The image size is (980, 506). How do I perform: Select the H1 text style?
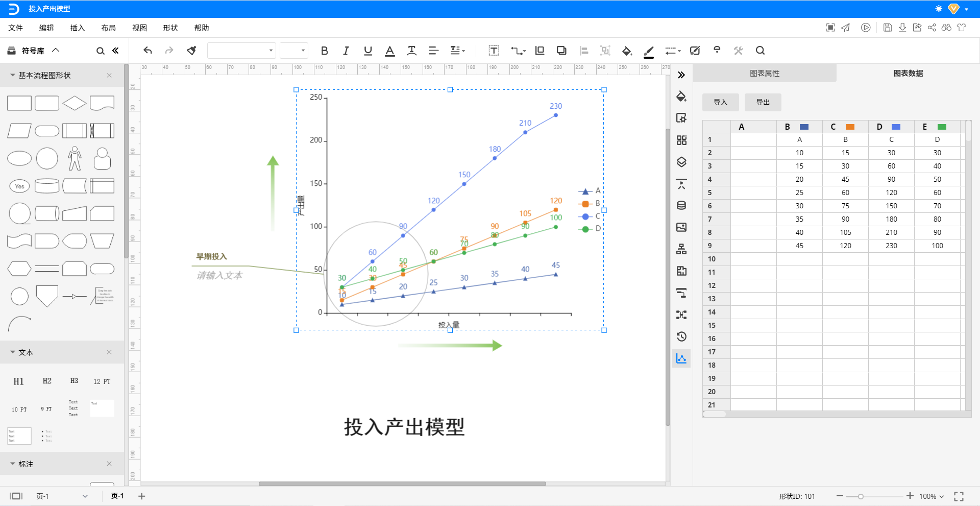18,381
